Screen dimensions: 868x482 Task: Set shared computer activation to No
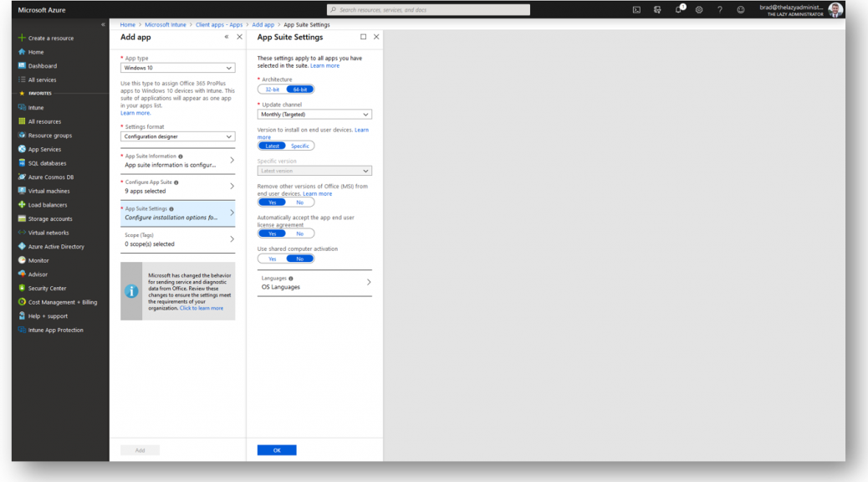300,259
